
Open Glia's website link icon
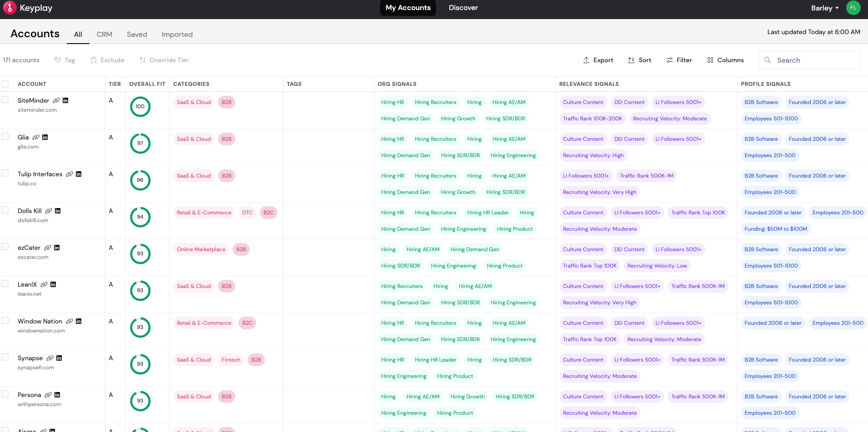pyautogui.click(x=36, y=137)
